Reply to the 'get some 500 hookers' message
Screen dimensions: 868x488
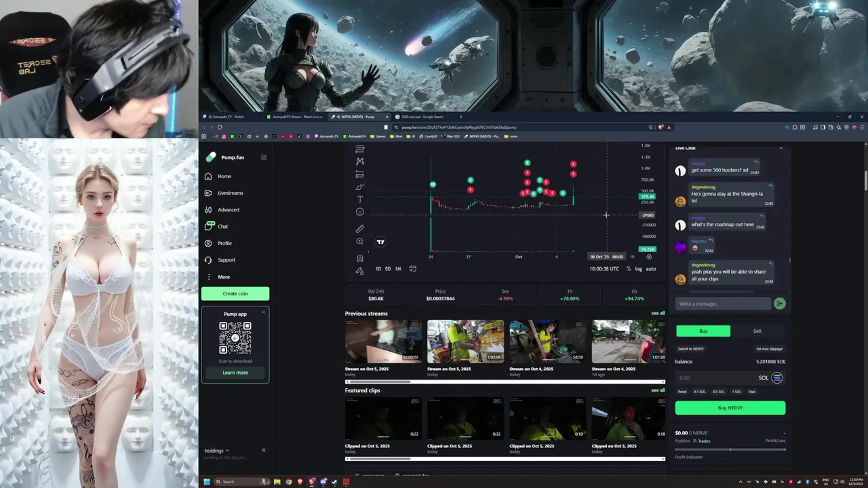click(x=756, y=163)
